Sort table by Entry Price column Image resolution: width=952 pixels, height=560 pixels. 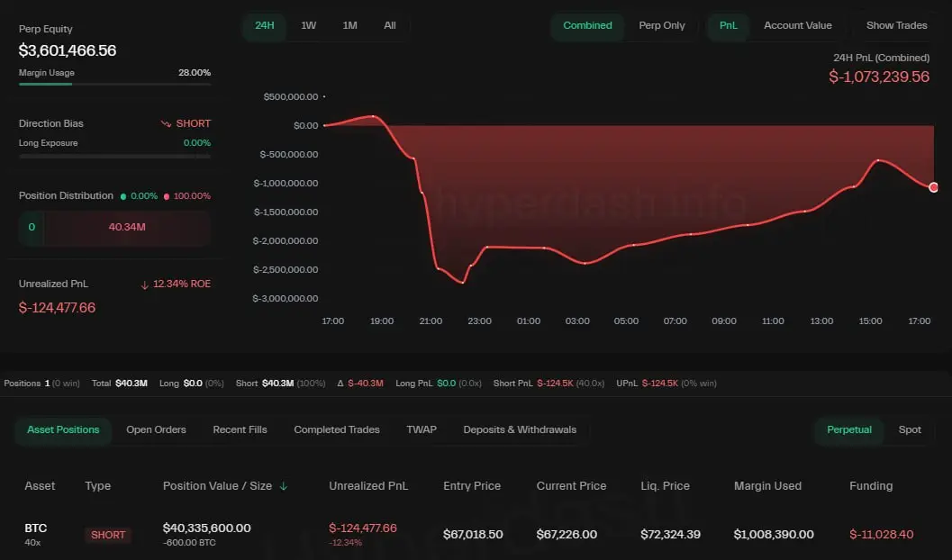472,486
